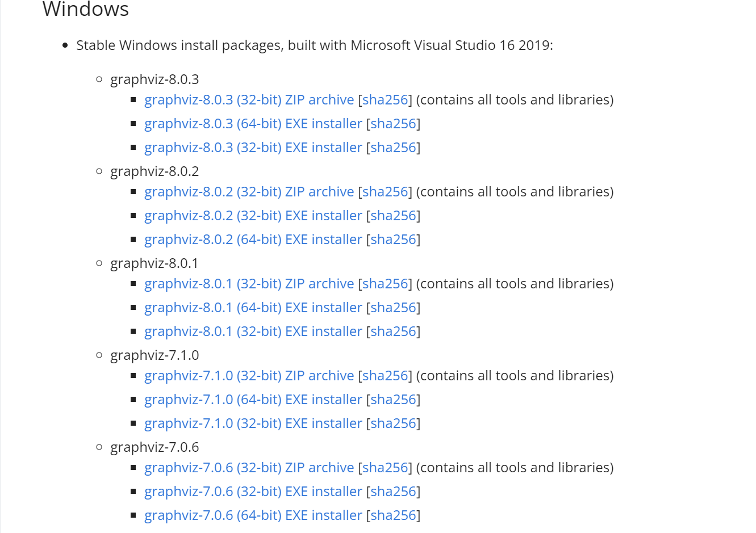This screenshot has height=533, width=756.
Task: Open sha256 for graphviz-8.0.2 64-bit EXE installer
Action: point(393,240)
